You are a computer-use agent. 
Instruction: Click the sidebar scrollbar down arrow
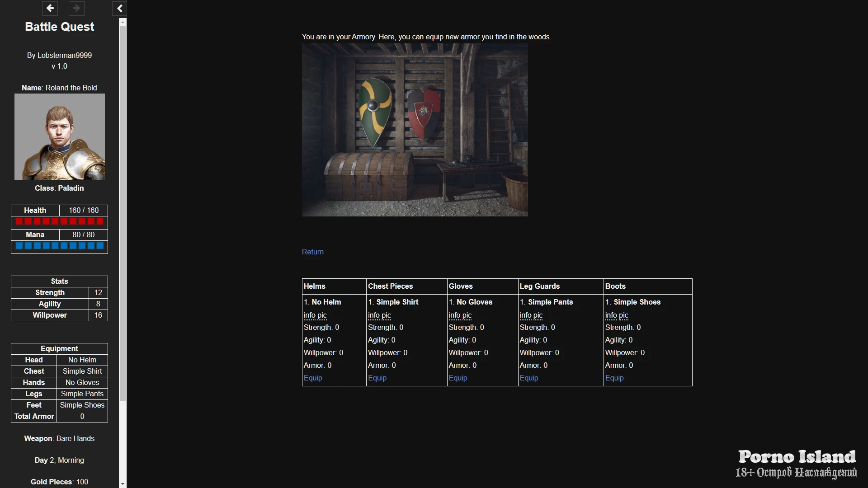123,483
